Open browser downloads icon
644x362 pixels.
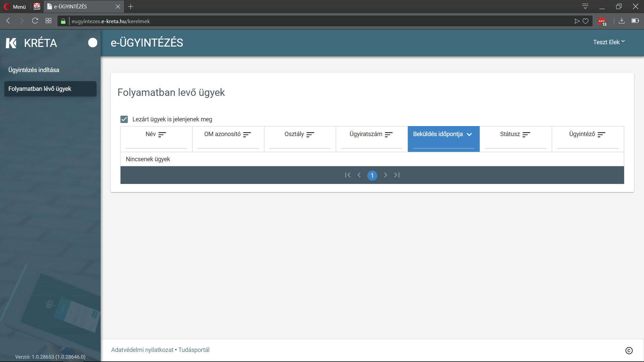tap(622, 21)
